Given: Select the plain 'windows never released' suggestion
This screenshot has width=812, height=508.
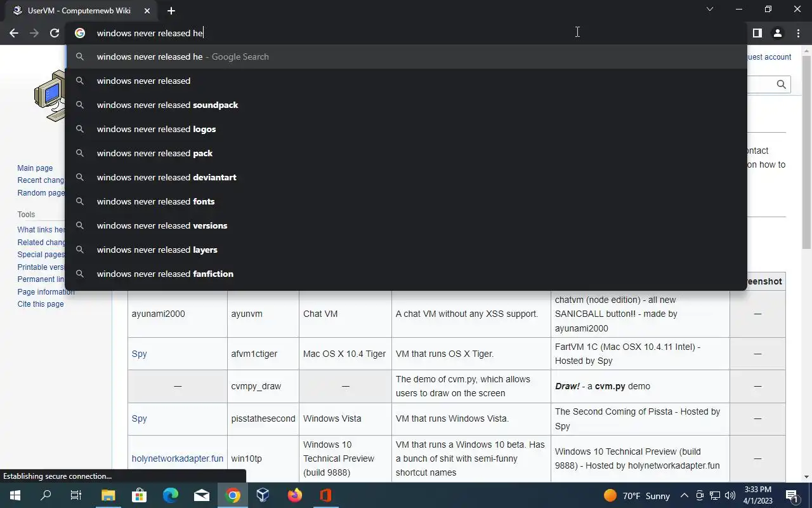Looking at the screenshot, I should point(406,81).
